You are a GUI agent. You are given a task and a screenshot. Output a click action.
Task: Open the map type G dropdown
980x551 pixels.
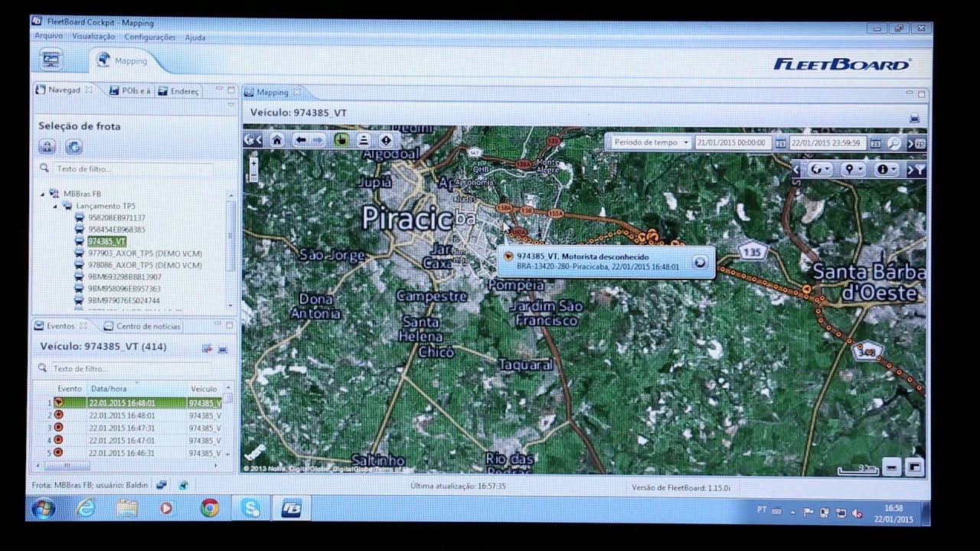822,170
